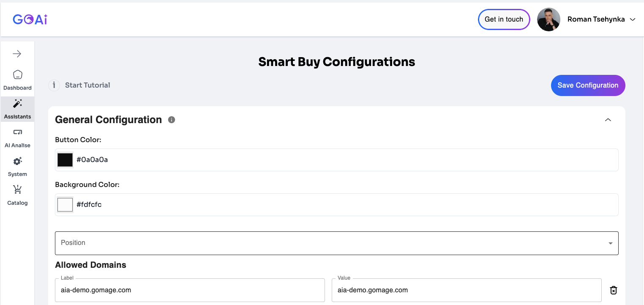644x305 pixels.
Task: Click the GoAI logo
Action: click(30, 19)
